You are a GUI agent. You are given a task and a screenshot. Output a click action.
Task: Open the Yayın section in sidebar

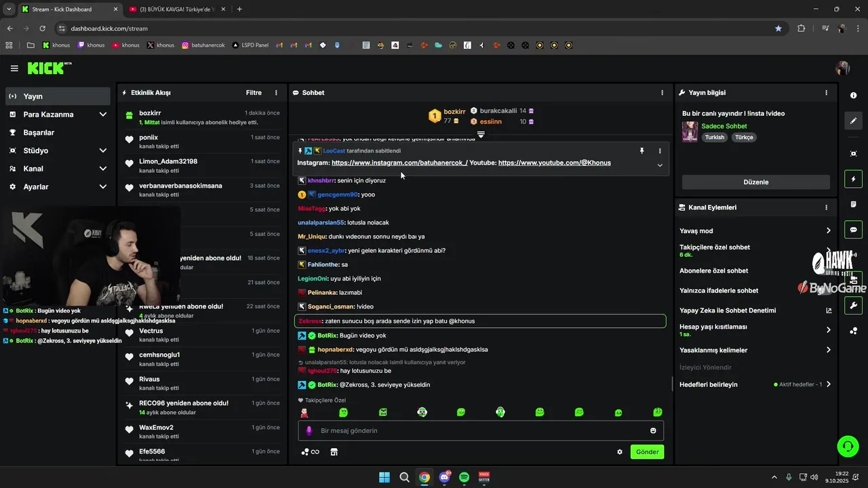(x=58, y=96)
